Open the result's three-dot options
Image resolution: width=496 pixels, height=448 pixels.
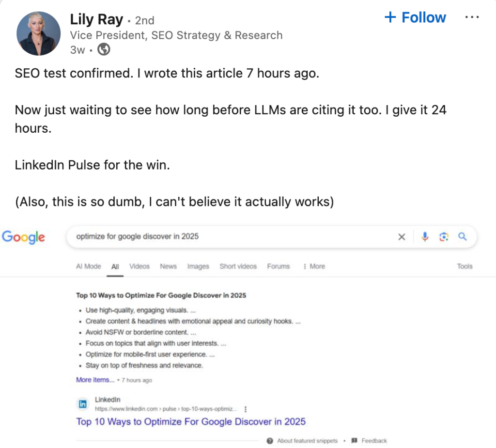pyautogui.click(x=246, y=409)
